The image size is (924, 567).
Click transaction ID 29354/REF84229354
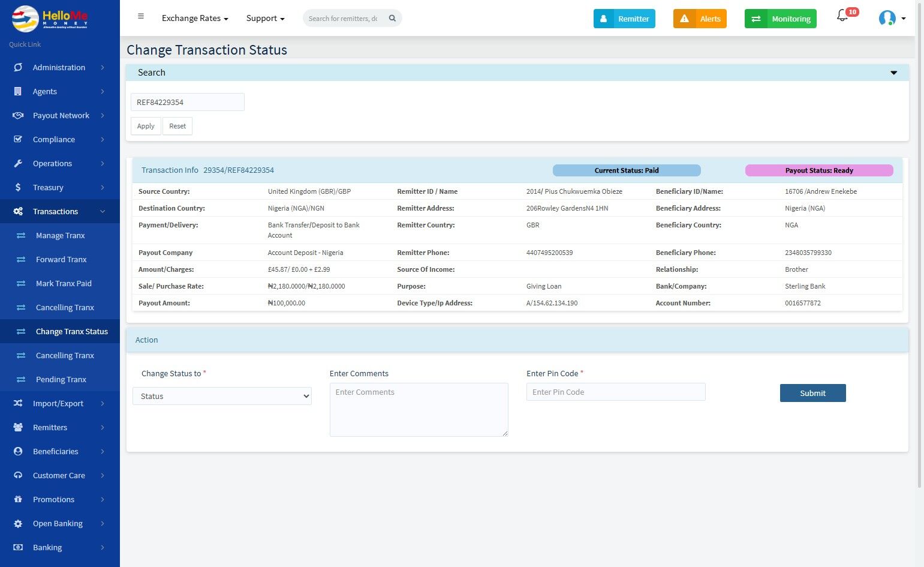coord(239,170)
